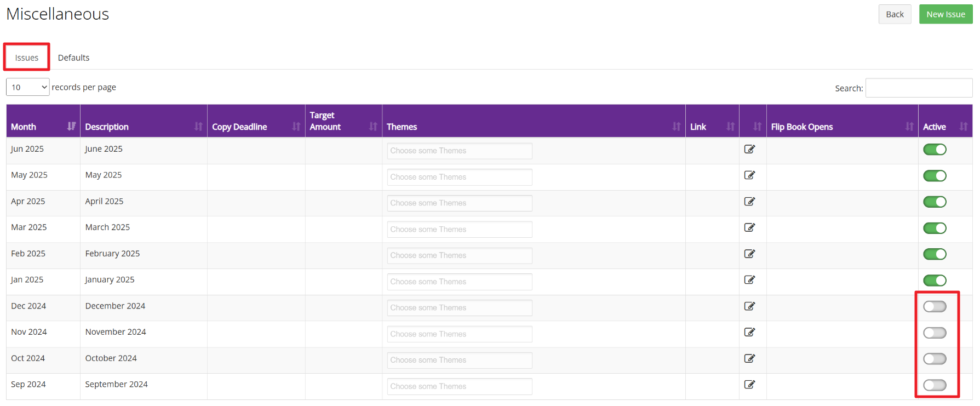Open edit icon for Apr 2025 row
Viewport: 980px width, 406px height.
coord(749,202)
